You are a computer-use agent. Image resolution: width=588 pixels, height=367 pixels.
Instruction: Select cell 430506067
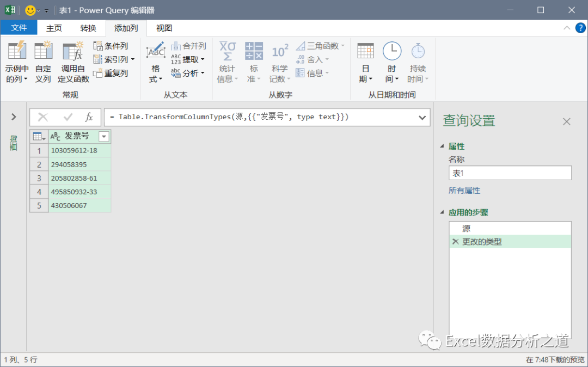80,205
